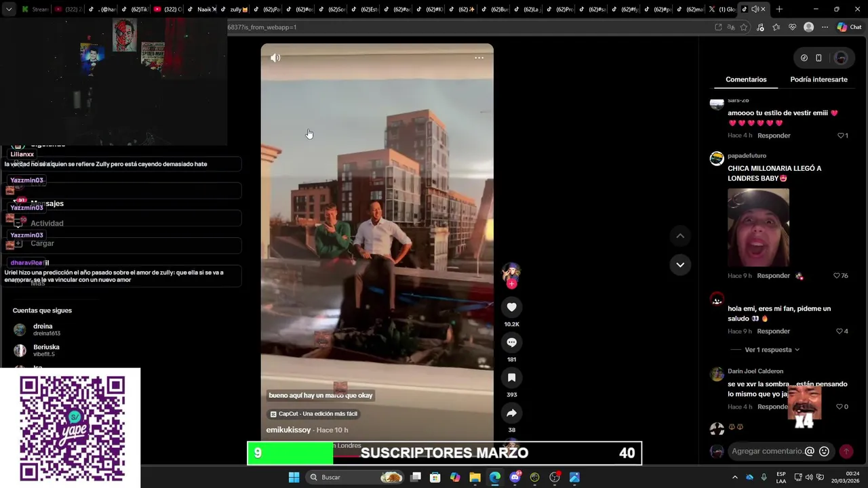The height and width of the screenshot is (488, 868).
Task: Open the Copilot Chat button
Action: pyautogui.click(x=850, y=27)
